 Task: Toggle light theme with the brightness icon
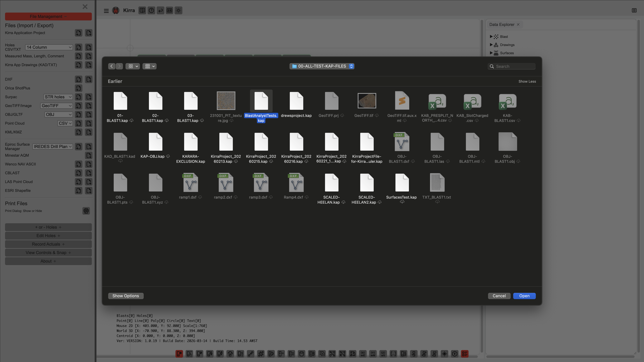(x=178, y=11)
